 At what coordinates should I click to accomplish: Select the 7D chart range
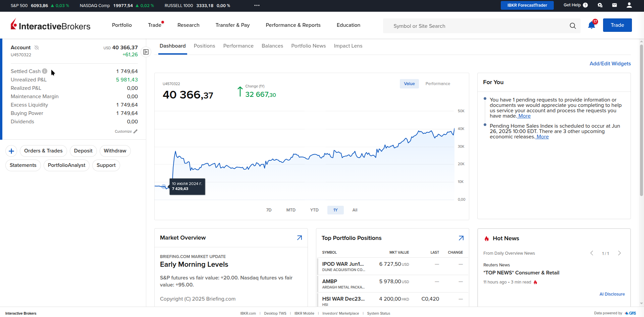coord(269,210)
